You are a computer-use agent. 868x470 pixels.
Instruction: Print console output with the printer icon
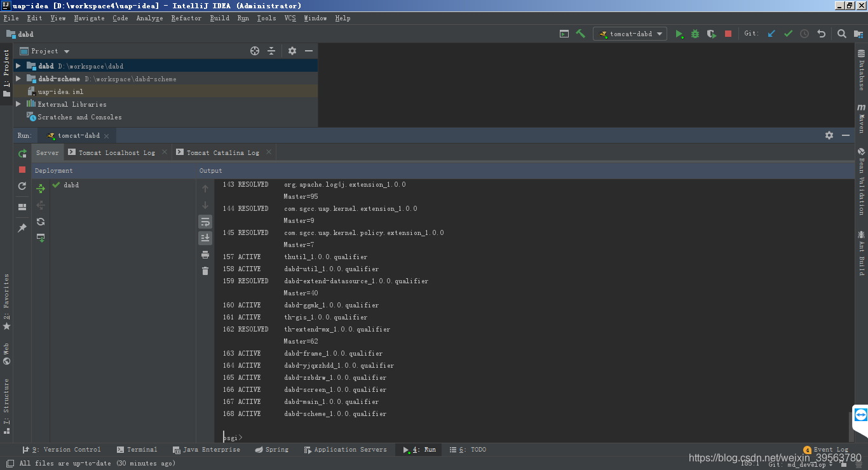coord(205,255)
